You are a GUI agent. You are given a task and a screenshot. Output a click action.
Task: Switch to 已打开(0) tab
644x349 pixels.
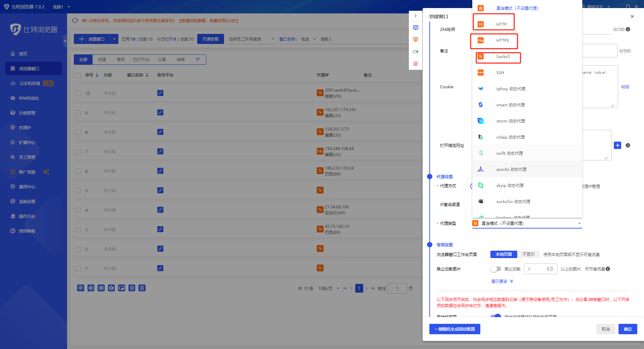[x=141, y=59]
